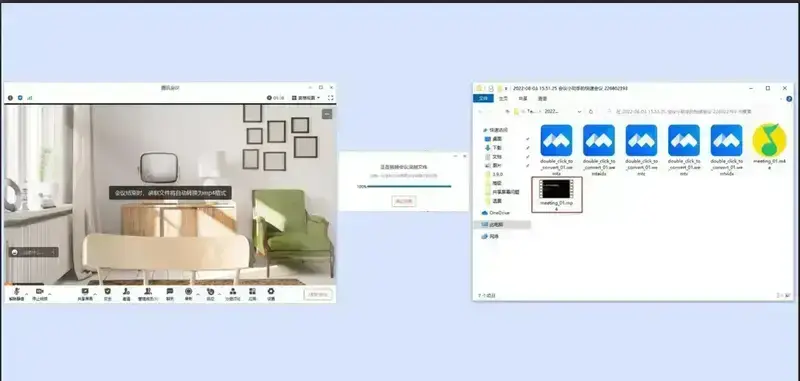
Task: Select the double_click_to_convert_01.wemtaidx file
Action: coord(599,149)
